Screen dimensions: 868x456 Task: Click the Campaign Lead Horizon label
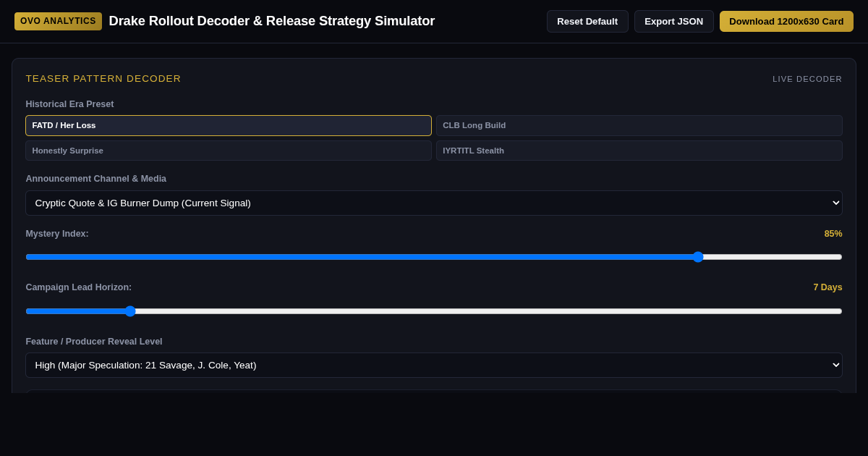[79, 287]
